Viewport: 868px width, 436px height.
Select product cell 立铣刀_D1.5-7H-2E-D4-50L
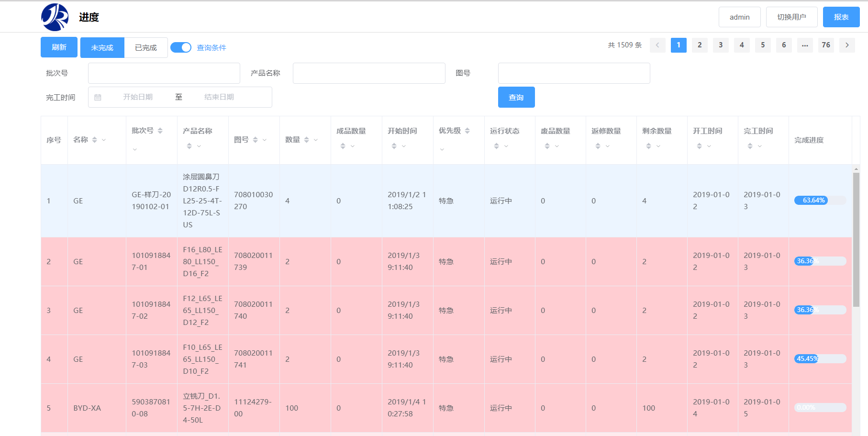coord(203,408)
